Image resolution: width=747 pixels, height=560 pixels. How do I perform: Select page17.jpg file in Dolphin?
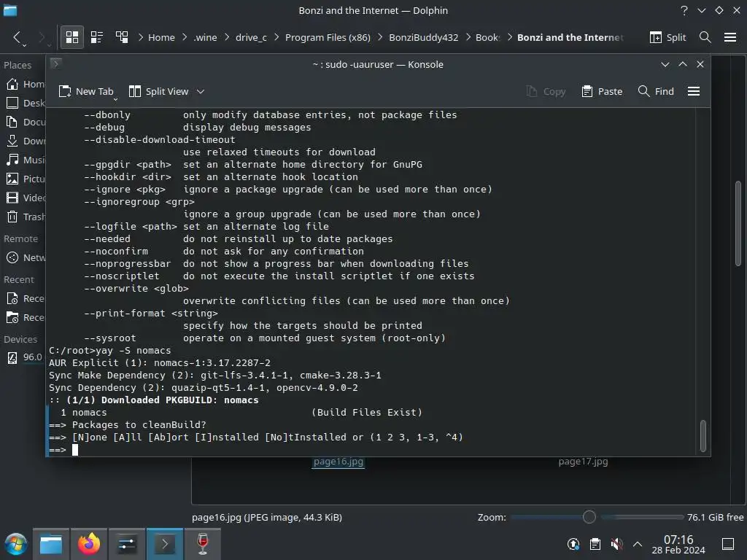(x=583, y=462)
